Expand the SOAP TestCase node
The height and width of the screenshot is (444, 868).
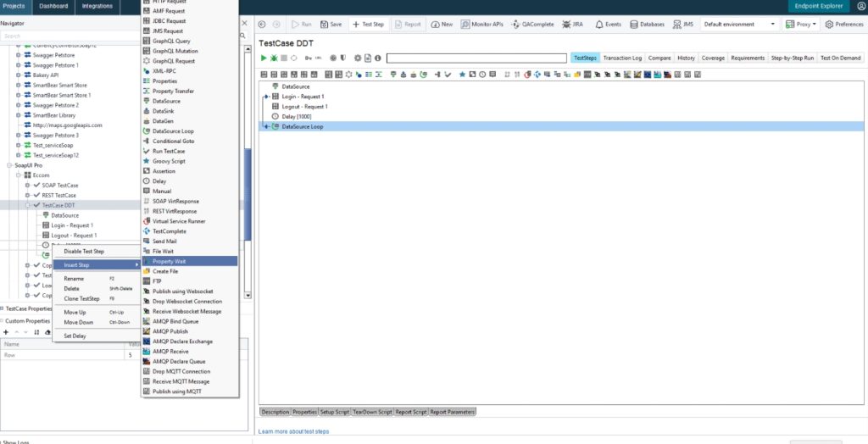(x=27, y=186)
